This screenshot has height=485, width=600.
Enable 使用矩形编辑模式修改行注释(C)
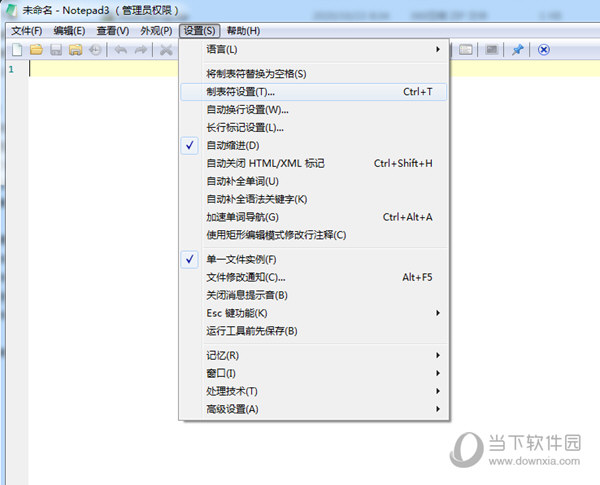click(x=314, y=235)
